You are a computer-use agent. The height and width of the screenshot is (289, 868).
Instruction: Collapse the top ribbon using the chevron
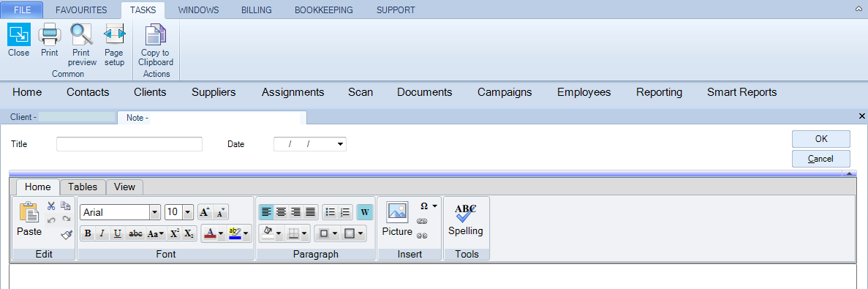858,10
